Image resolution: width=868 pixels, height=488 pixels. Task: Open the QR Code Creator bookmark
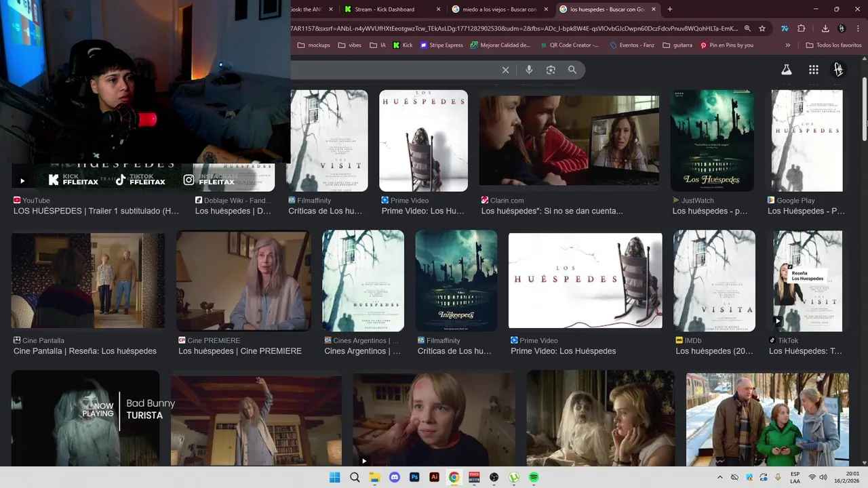569,45
